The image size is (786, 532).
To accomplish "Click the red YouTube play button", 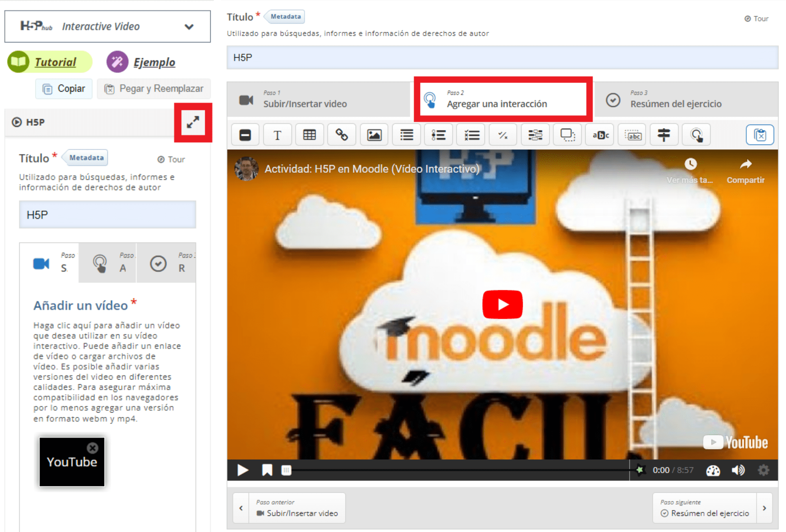I will click(503, 305).
